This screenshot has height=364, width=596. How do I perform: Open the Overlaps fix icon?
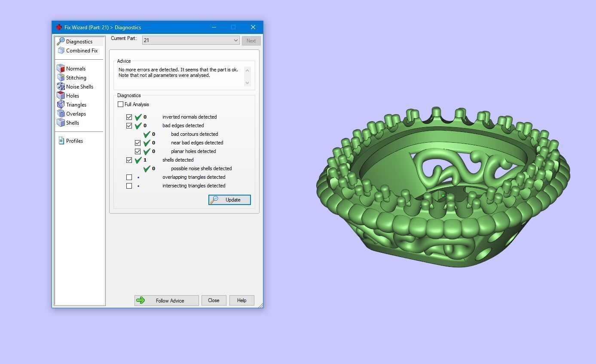61,114
